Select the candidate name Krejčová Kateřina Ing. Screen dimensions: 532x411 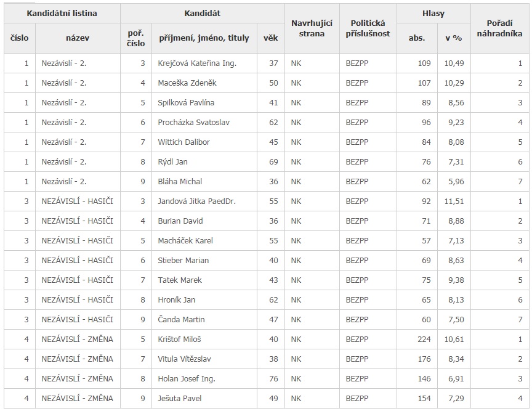pos(197,63)
